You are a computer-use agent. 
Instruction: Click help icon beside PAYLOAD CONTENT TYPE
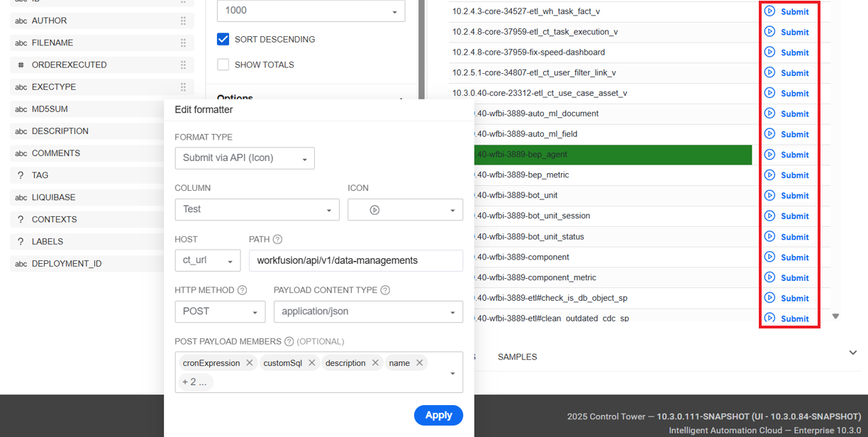(385, 290)
